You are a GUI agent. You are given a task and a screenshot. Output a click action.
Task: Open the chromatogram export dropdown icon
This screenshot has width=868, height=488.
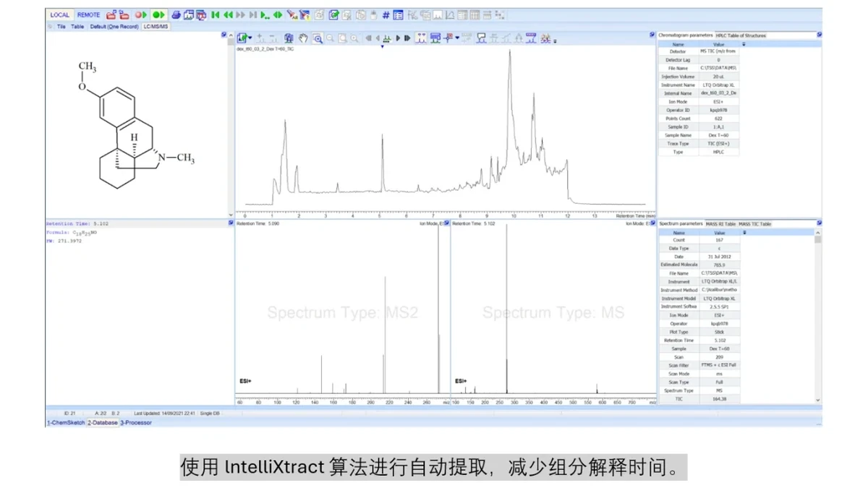coord(243,38)
